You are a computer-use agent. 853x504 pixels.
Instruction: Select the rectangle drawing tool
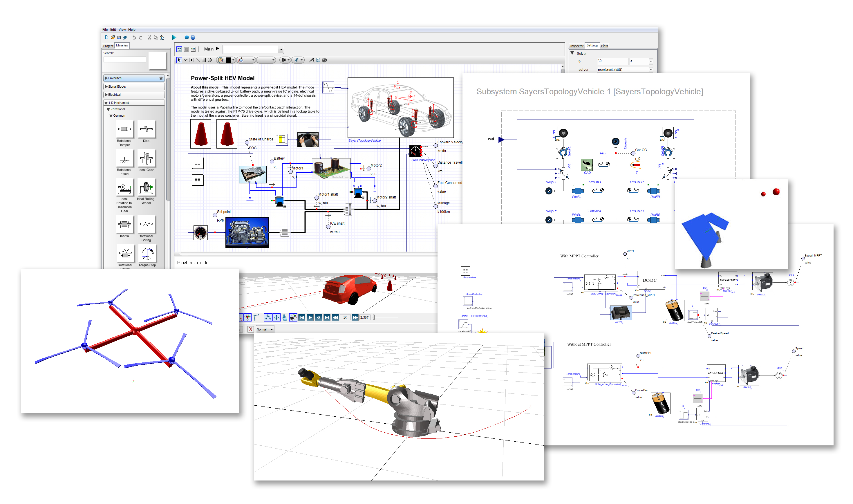point(204,60)
